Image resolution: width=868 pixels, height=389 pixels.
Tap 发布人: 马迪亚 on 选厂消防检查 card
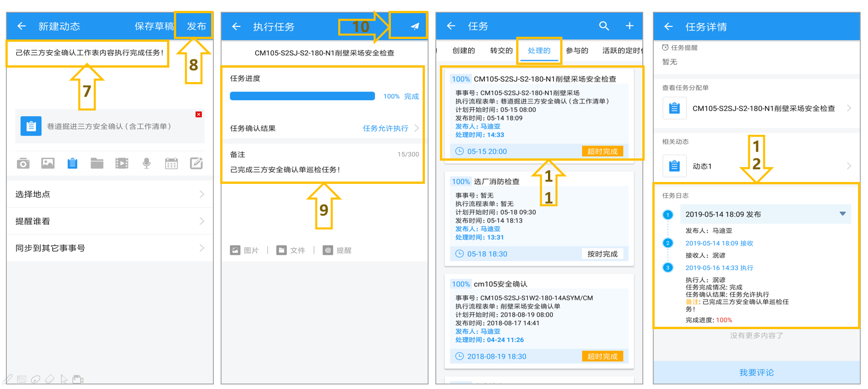(x=478, y=229)
